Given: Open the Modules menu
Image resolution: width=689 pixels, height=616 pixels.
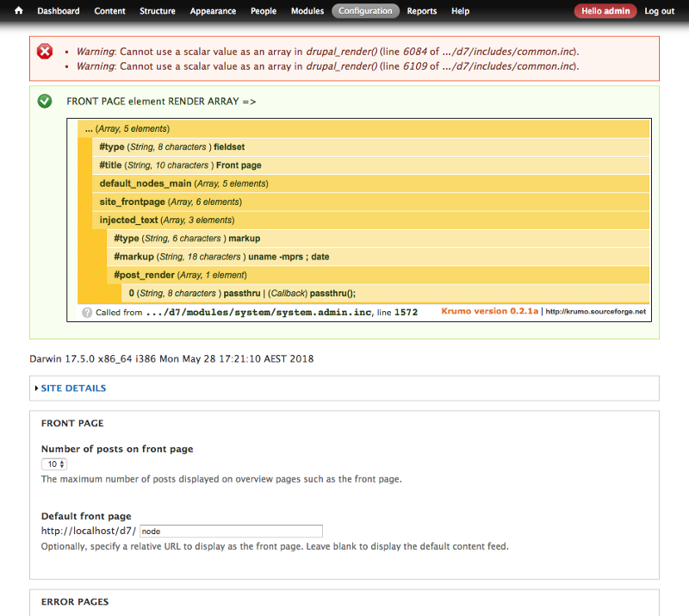Looking at the screenshot, I should click(307, 11).
